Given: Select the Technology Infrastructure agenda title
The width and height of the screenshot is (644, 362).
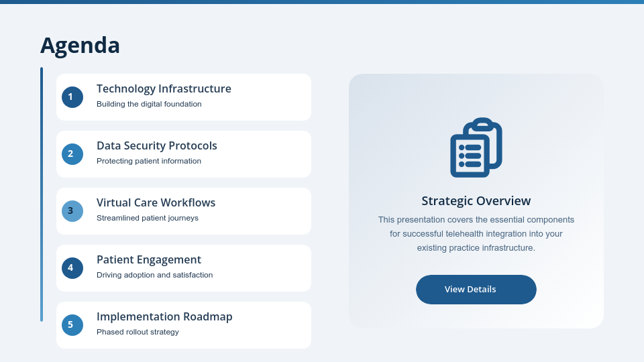Looking at the screenshot, I should 164,89.
